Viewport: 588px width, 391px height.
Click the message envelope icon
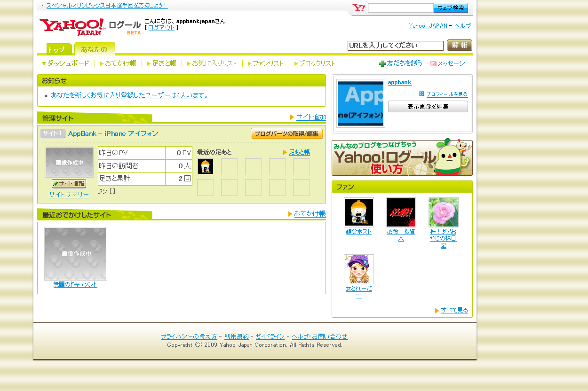click(x=433, y=64)
